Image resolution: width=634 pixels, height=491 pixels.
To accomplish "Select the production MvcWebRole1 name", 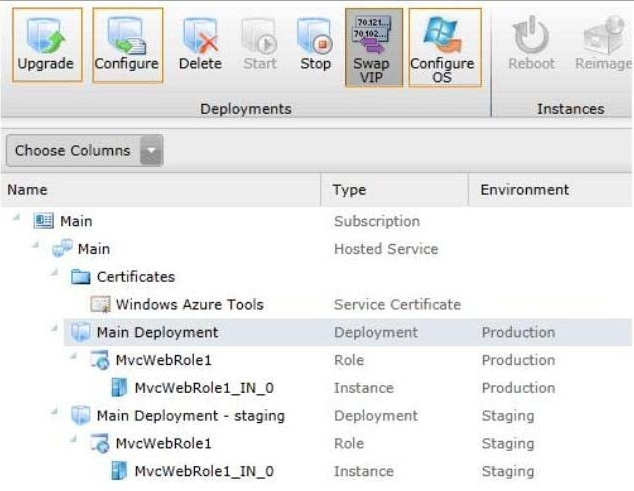I will point(164,360).
